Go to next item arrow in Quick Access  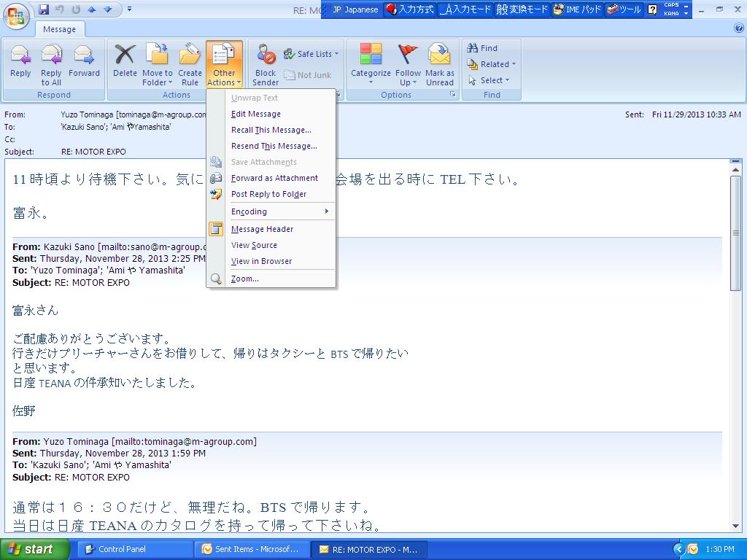tap(108, 9)
